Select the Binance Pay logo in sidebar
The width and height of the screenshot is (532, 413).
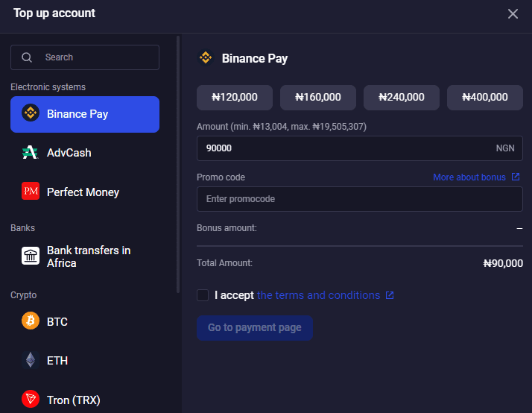click(x=31, y=113)
